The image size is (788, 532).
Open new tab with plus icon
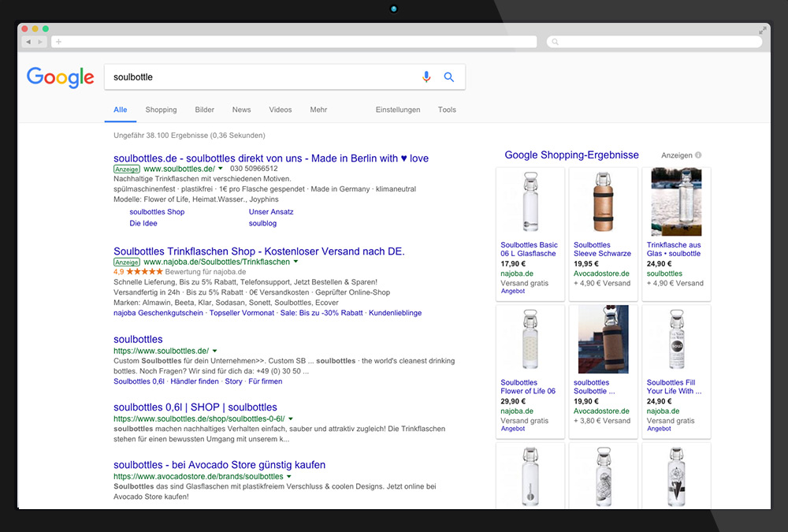click(x=59, y=42)
